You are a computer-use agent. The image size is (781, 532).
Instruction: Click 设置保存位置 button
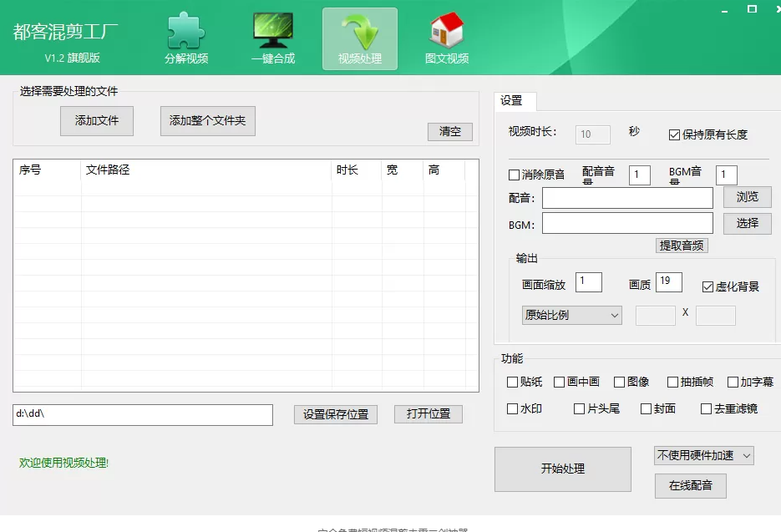coord(336,414)
